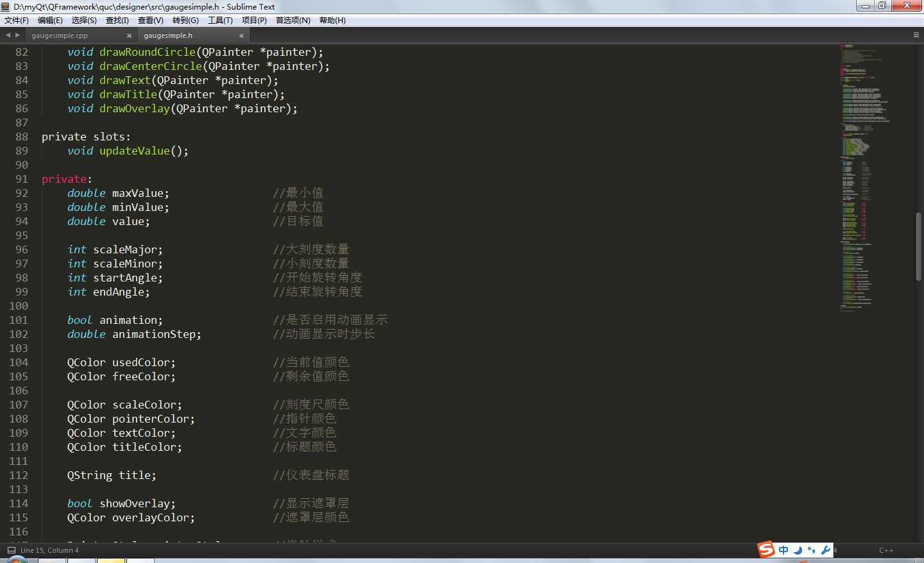Open the 查找(I) menu
924x563 pixels.
117,21
